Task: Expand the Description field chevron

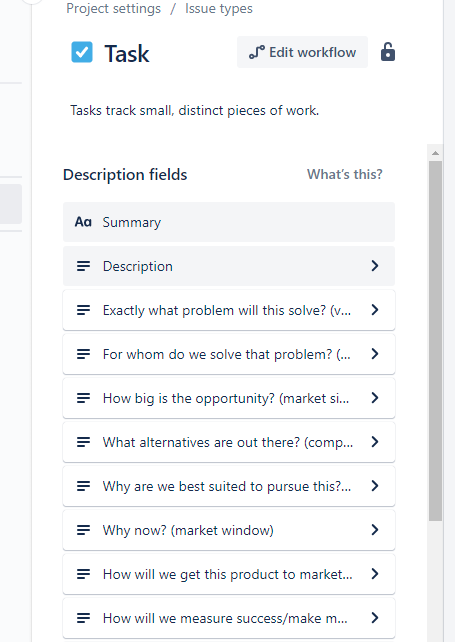Action: [x=375, y=266]
